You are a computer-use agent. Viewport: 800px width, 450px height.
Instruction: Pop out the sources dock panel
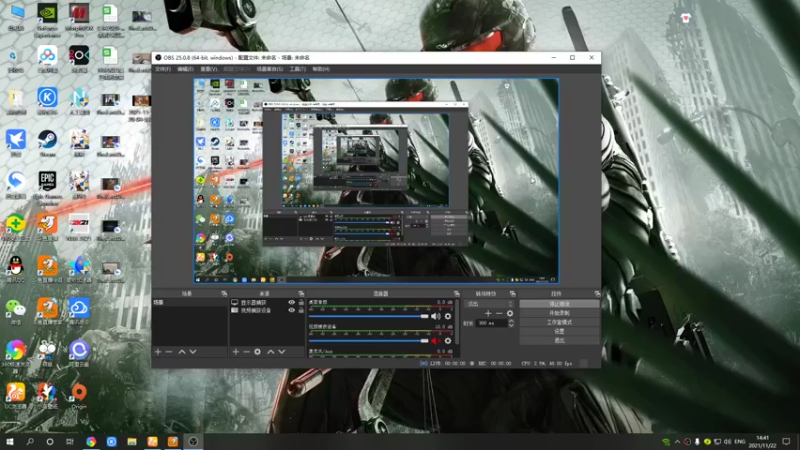[301, 294]
